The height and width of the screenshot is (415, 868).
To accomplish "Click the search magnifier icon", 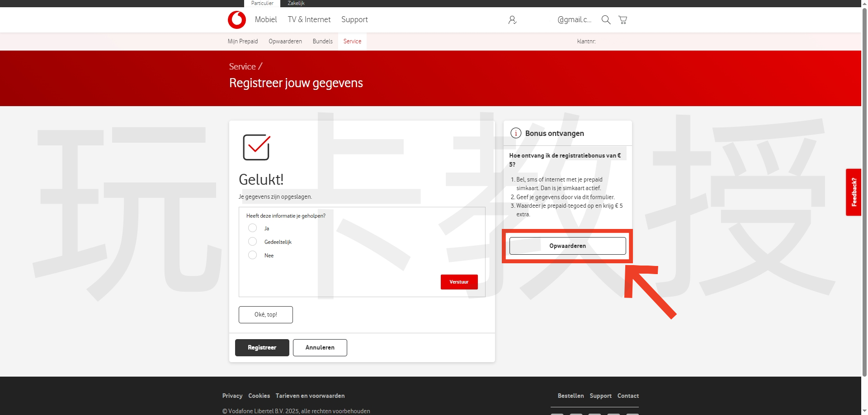I will click(x=606, y=20).
